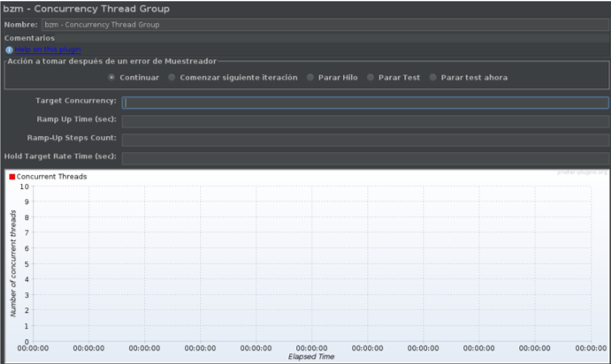Click the red Concurrent Threads legend marker
The width and height of the screenshot is (611, 364).
click(12, 177)
